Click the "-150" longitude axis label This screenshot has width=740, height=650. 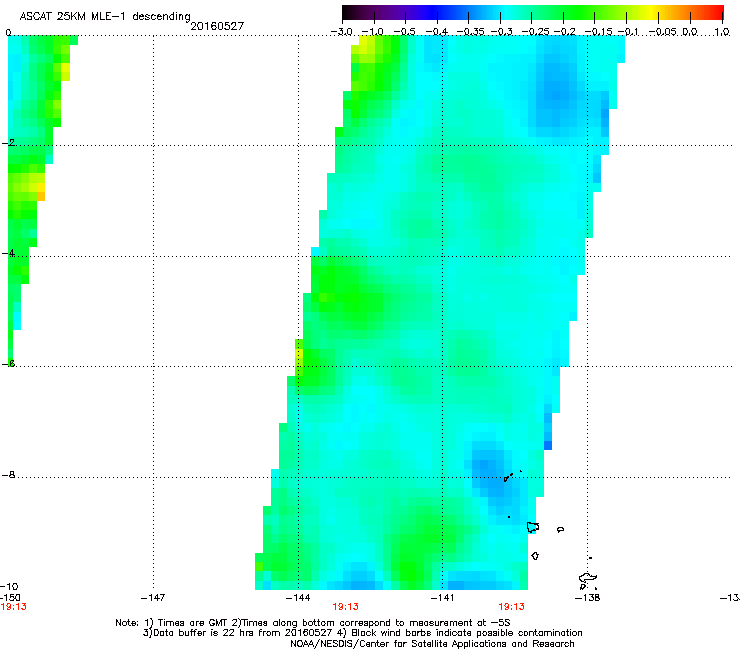click(9, 598)
